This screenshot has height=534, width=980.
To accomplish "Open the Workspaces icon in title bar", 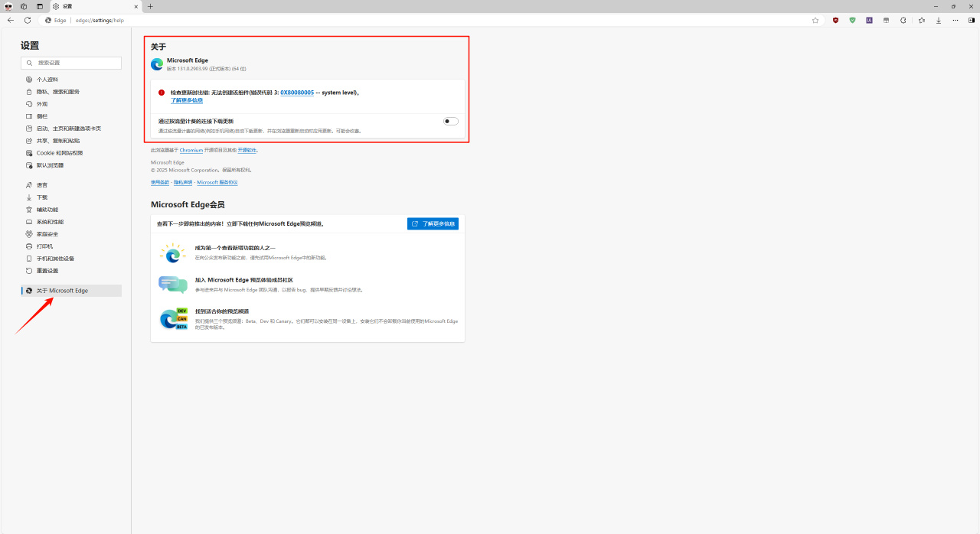I will 24,6.
